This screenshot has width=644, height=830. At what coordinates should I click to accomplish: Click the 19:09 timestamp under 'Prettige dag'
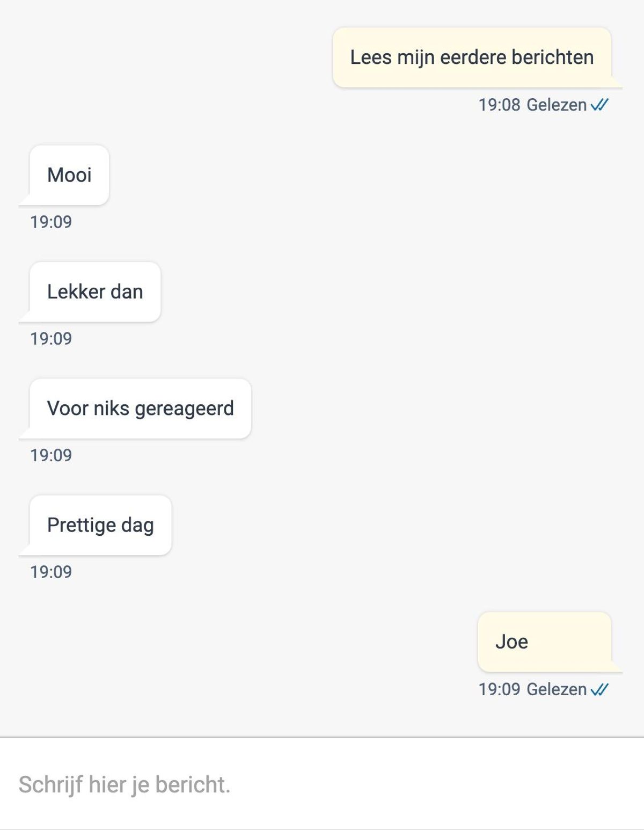(x=51, y=572)
